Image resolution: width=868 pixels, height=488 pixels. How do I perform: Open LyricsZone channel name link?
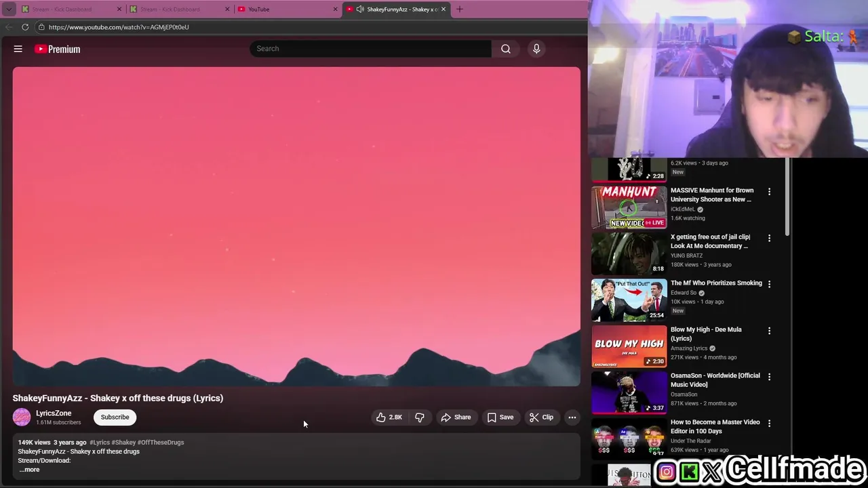coord(54,413)
